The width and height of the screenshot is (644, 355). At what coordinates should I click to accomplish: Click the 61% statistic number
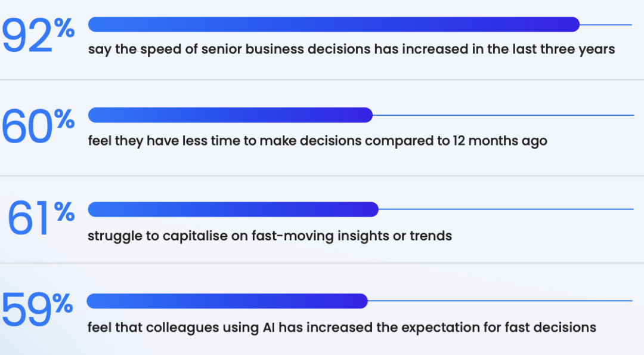41,219
